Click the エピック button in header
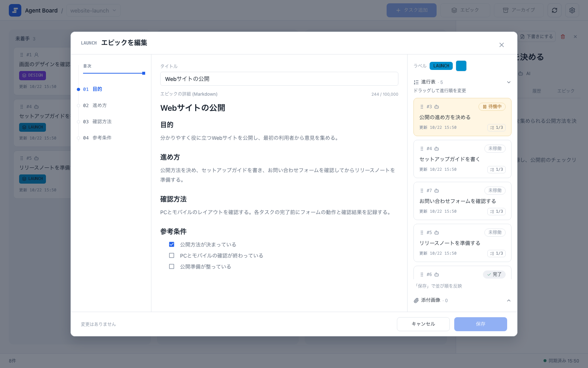The width and height of the screenshot is (588, 368). pos(465,10)
